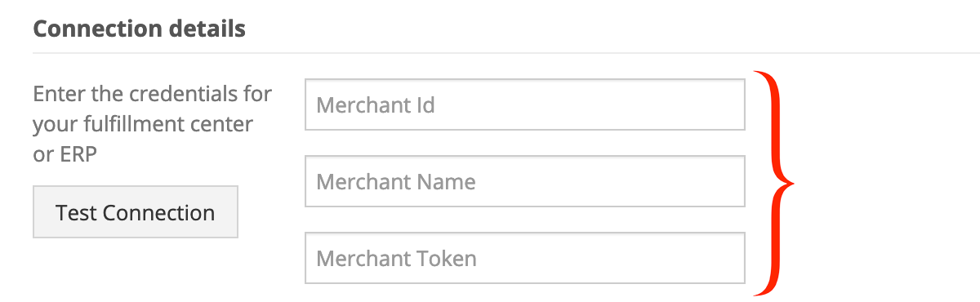
Task: Click the word details in the heading
Action: click(206, 29)
